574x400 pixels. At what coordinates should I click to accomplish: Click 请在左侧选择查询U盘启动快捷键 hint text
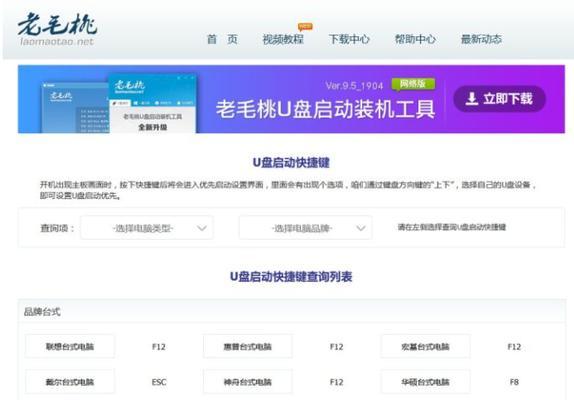(x=452, y=227)
